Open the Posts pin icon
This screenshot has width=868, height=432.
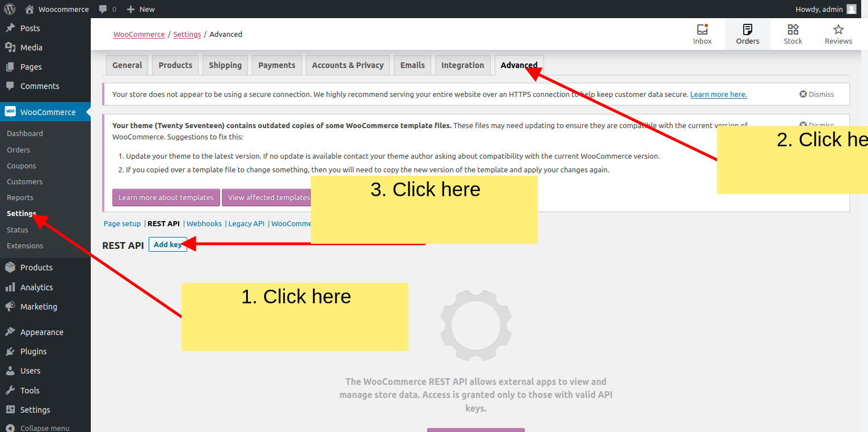pyautogui.click(x=10, y=28)
